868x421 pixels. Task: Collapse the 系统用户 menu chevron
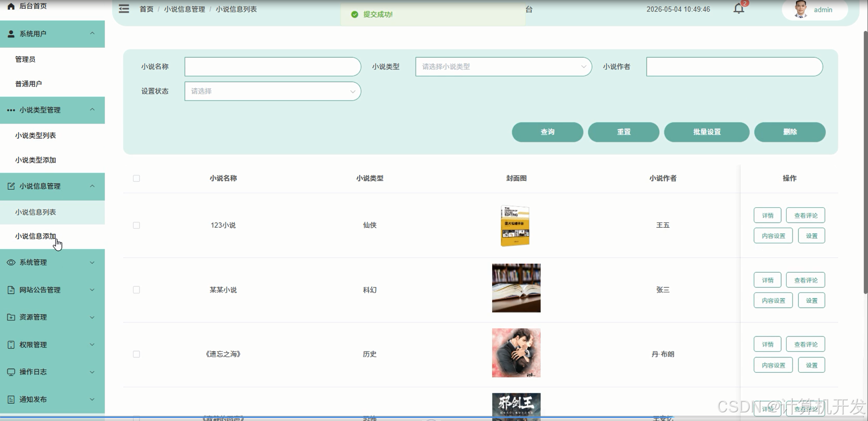pos(92,33)
